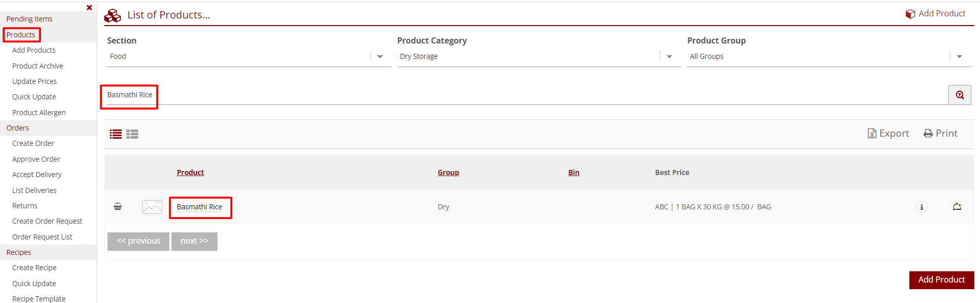The width and height of the screenshot is (980, 303).
Task: Click the rightmost action icon in Basmathi Rice row
Action: pos(957,207)
